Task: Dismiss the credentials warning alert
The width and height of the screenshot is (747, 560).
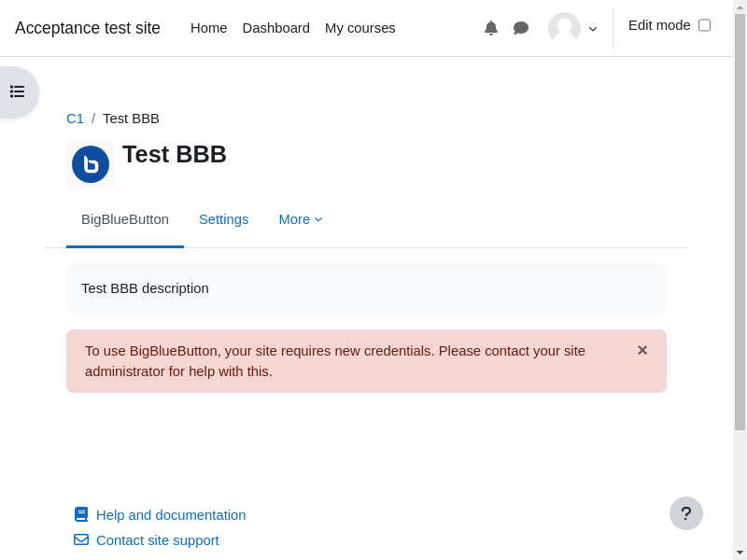Action: [x=642, y=351]
